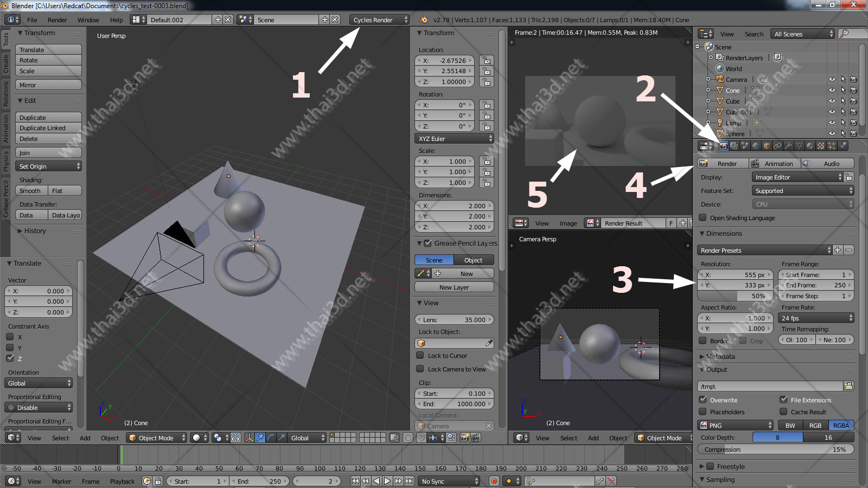Open the PNG file format dropdown

pyautogui.click(x=736, y=426)
